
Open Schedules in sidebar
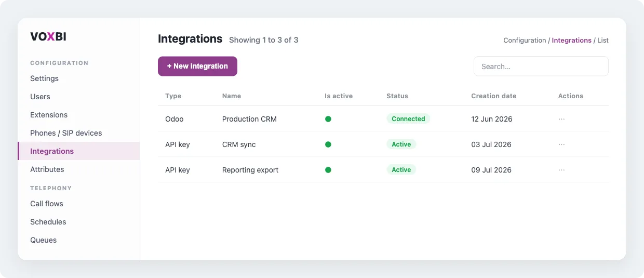click(x=78, y=222)
